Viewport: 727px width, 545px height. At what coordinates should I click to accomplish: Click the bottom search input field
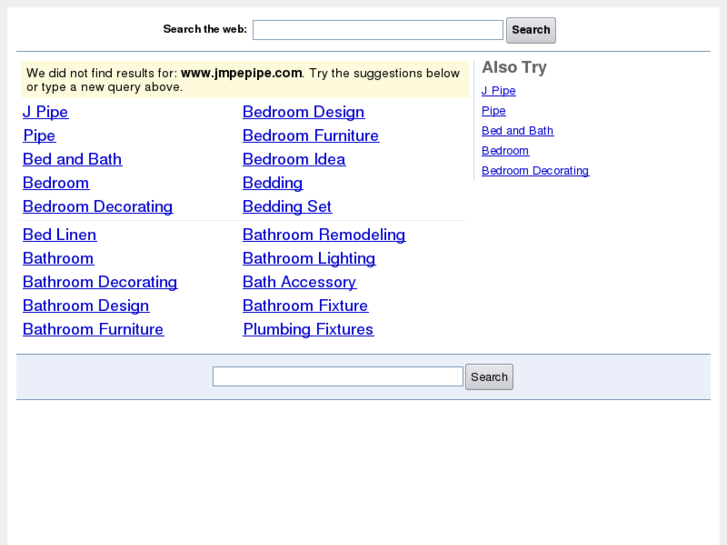(338, 376)
